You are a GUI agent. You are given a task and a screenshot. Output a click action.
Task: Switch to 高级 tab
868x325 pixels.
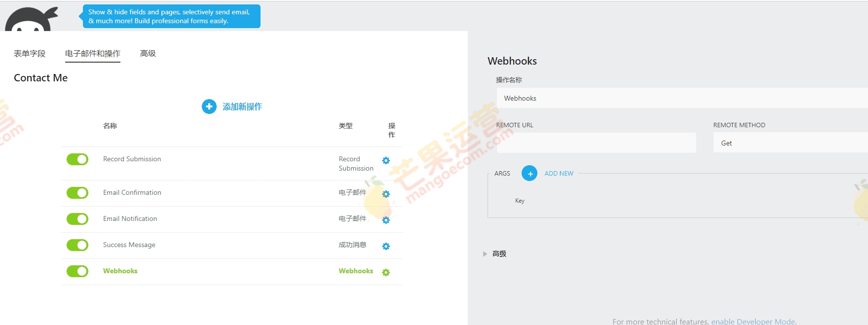(148, 53)
